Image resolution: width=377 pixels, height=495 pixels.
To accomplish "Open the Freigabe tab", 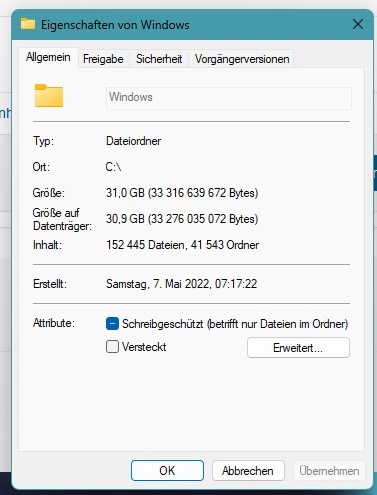I will pos(103,59).
